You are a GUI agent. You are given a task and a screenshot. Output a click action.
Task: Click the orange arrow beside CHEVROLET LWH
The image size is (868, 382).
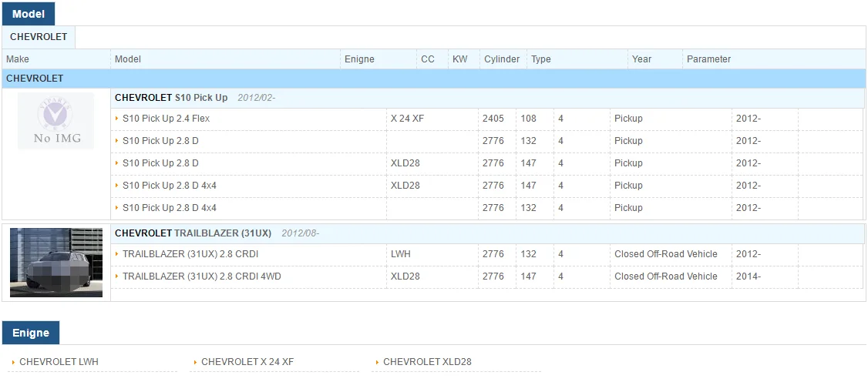(13, 362)
